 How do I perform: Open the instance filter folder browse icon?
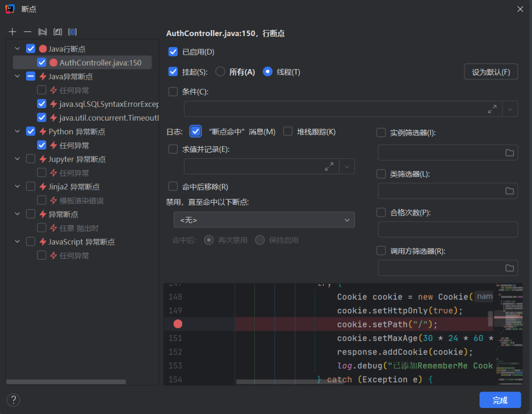tap(509, 153)
